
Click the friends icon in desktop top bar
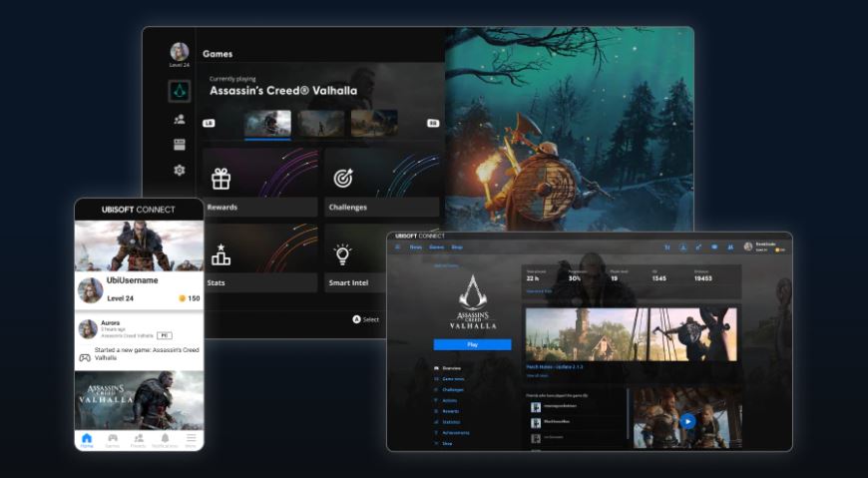tap(730, 247)
